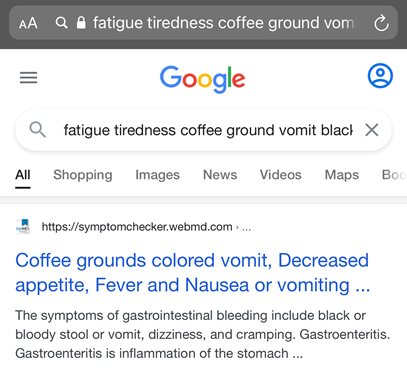Tap the padlock security icon
Viewport: 407px width, 373px height.
pyautogui.click(x=81, y=23)
